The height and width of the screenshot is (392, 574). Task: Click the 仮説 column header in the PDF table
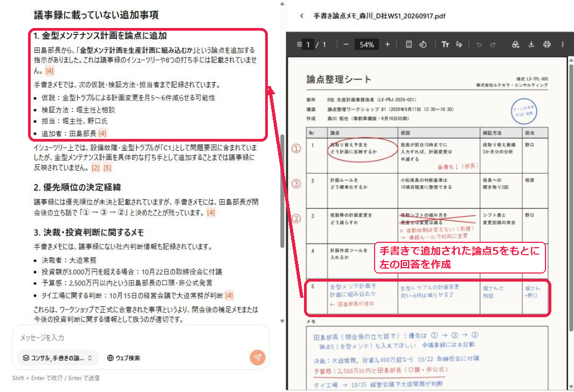tap(405, 133)
